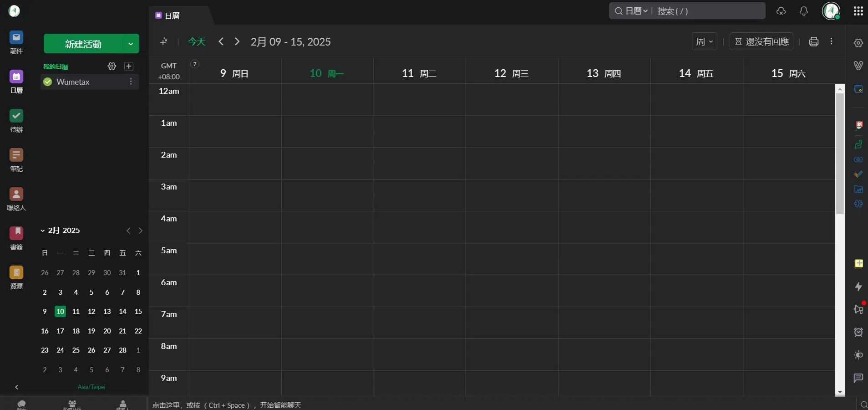Select February 20 in the mini calendar

(107, 331)
